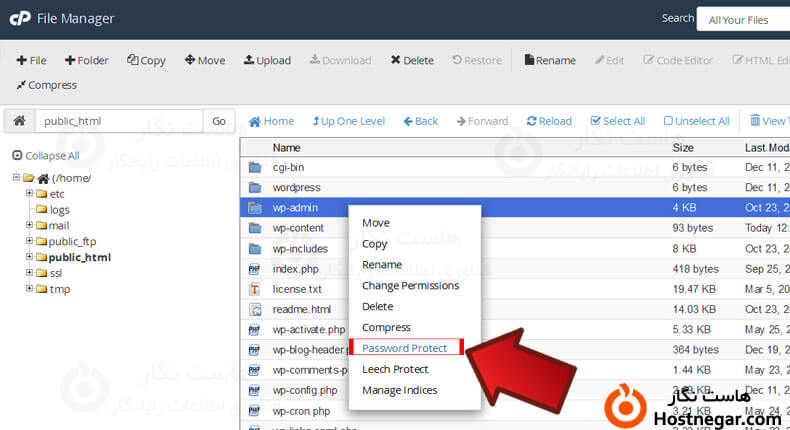Image resolution: width=790 pixels, height=430 pixels.
Task: Select Change Permissions in context menu
Action: click(x=410, y=285)
